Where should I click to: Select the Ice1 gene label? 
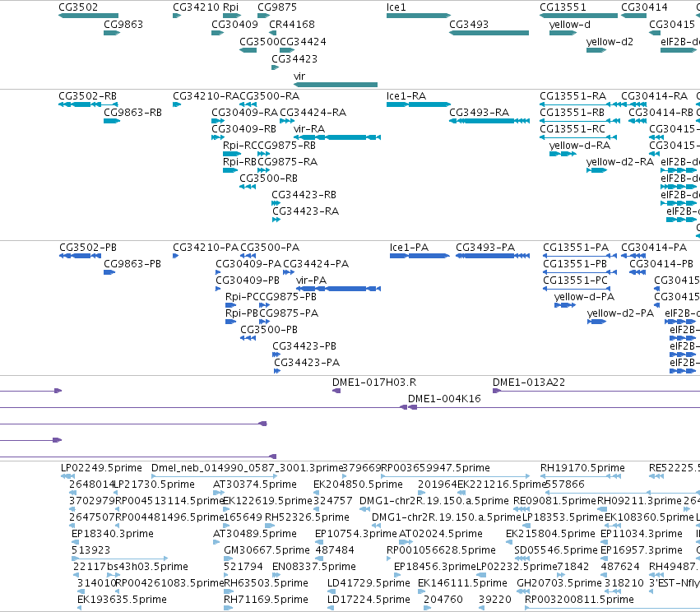(x=396, y=7)
